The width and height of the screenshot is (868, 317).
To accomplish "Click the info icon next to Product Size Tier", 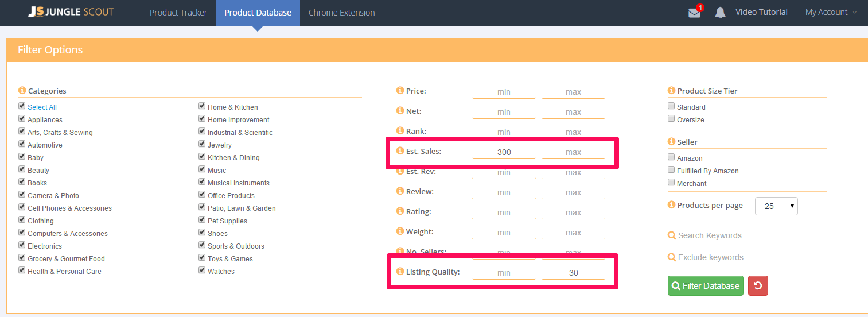I will (671, 91).
